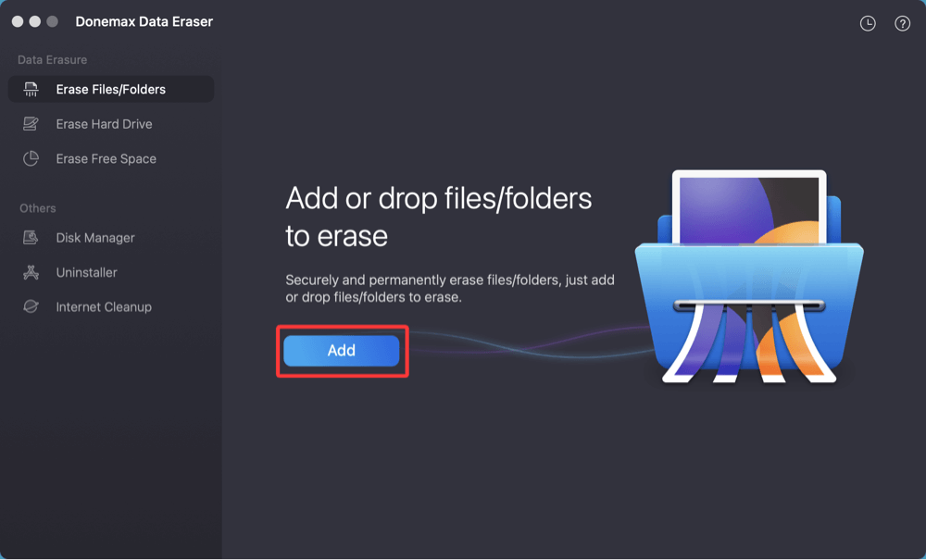Choose the Uninstaller text label
The width and height of the screenshot is (926, 560).
click(86, 272)
